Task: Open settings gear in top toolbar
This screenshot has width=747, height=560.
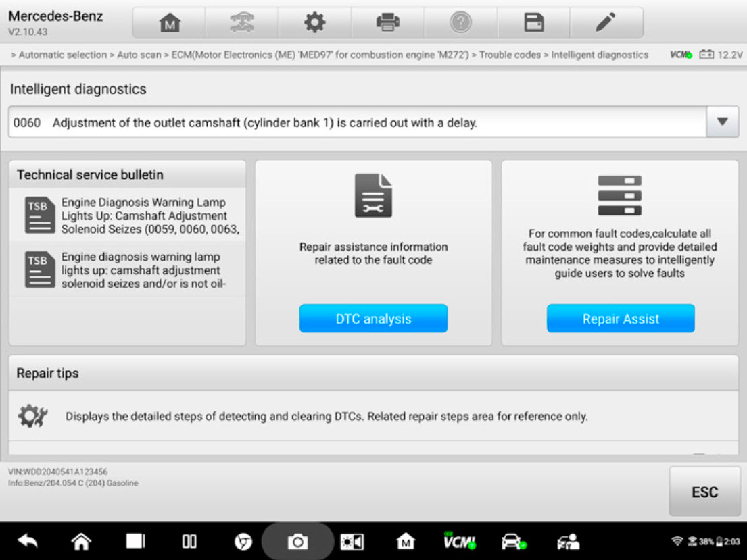Action: point(315,22)
